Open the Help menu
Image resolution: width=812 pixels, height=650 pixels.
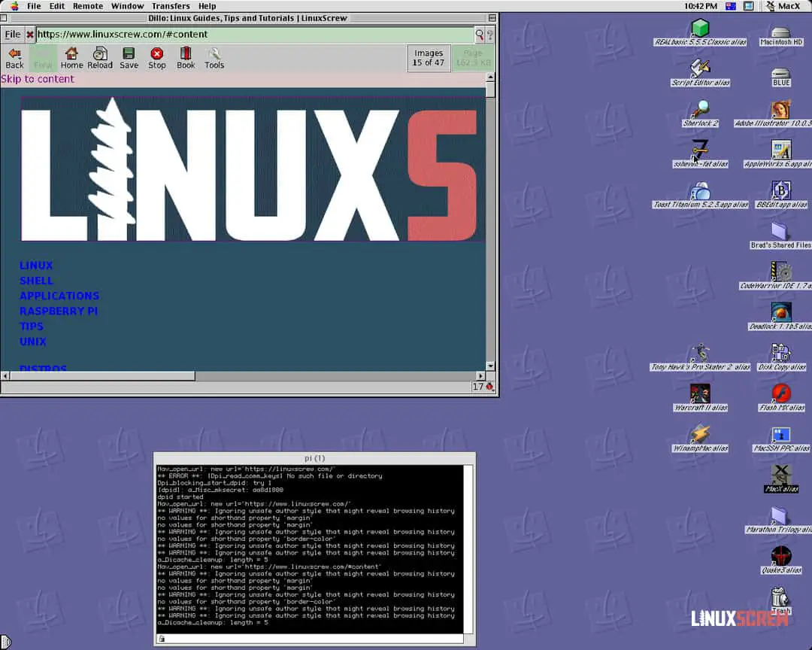coord(208,6)
